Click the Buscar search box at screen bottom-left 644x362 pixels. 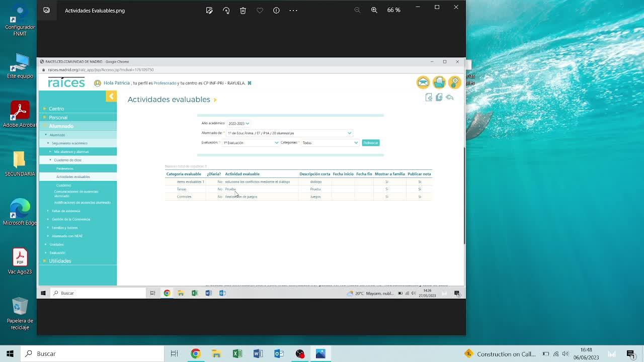point(96,354)
